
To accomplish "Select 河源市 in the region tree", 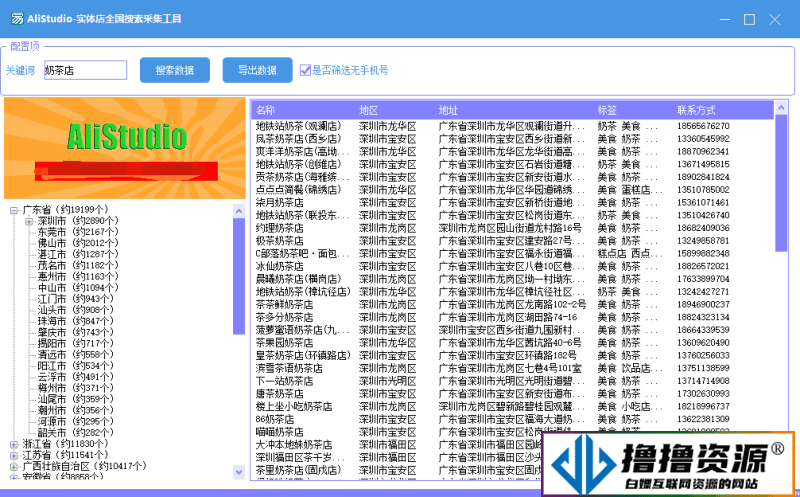I will 76,421.
